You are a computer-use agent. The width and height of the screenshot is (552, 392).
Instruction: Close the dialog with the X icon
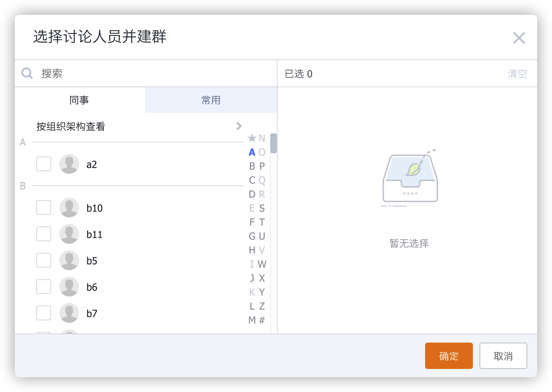(519, 38)
